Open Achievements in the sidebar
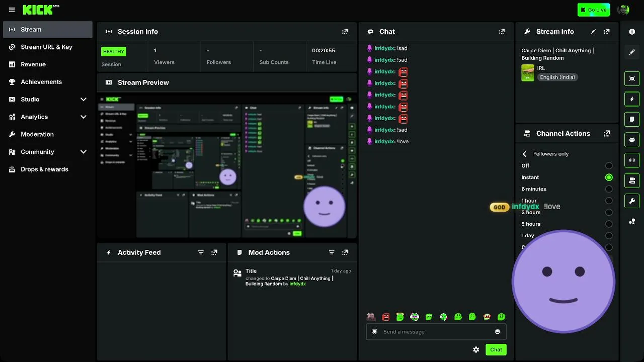This screenshot has width=644, height=362. pyautogui.click(x=48, y=82)
